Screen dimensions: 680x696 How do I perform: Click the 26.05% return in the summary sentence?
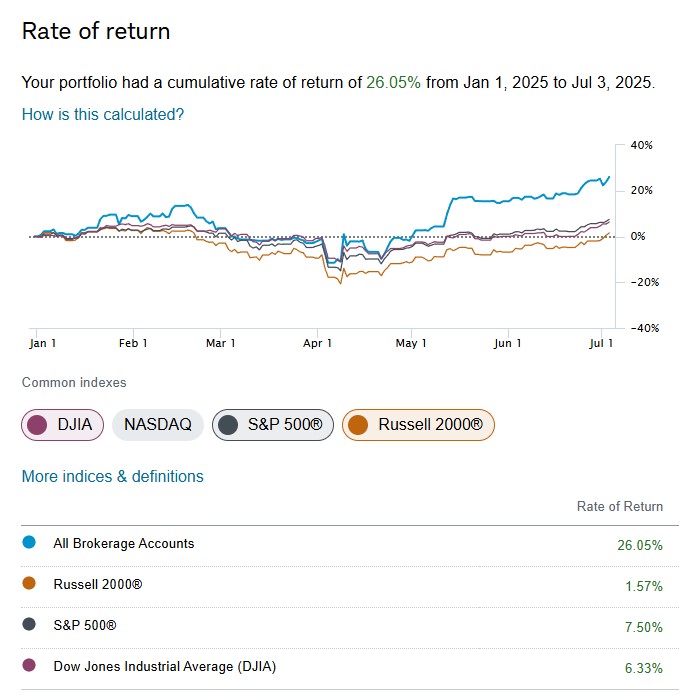(x=394, y=82)
